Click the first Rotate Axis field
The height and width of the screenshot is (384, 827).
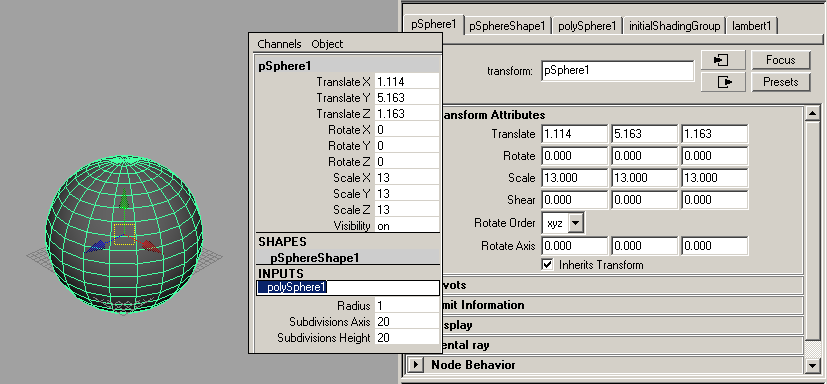[574, 246]
